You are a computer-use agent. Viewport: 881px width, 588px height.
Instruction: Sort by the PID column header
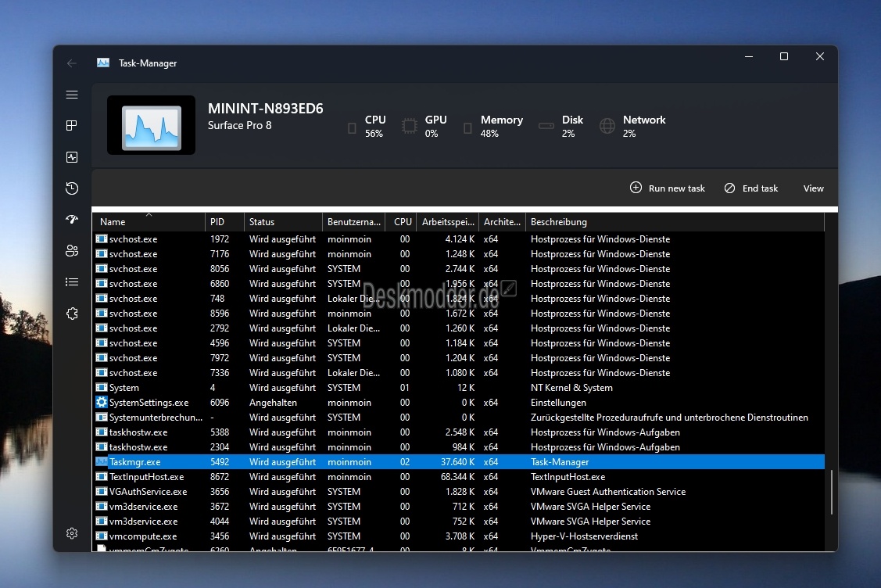[x=225, y=222]
